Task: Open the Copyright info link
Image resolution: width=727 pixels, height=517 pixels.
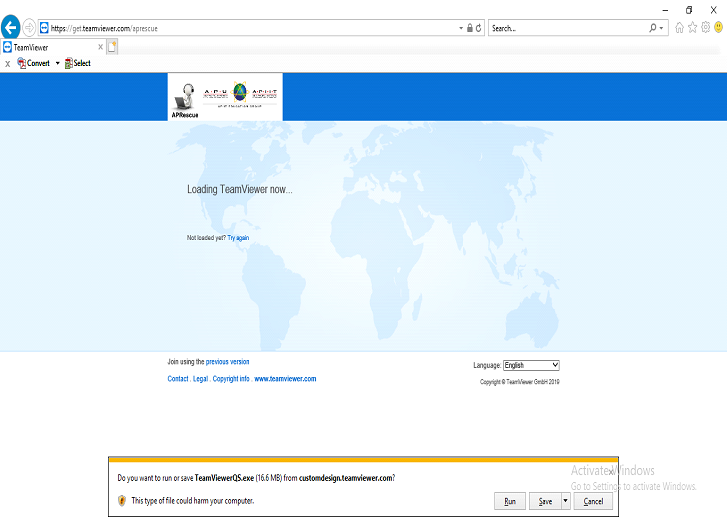Action: pos(231,379)
